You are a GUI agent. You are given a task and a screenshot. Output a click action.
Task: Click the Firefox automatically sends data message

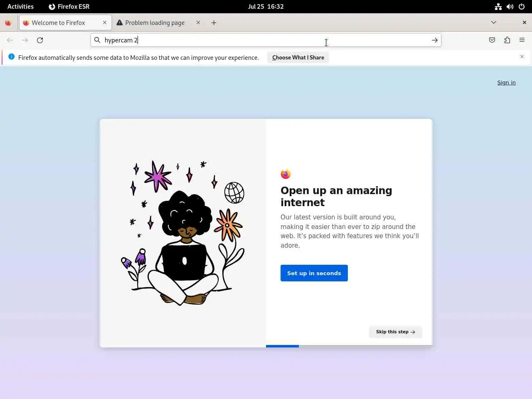(138, 57)
